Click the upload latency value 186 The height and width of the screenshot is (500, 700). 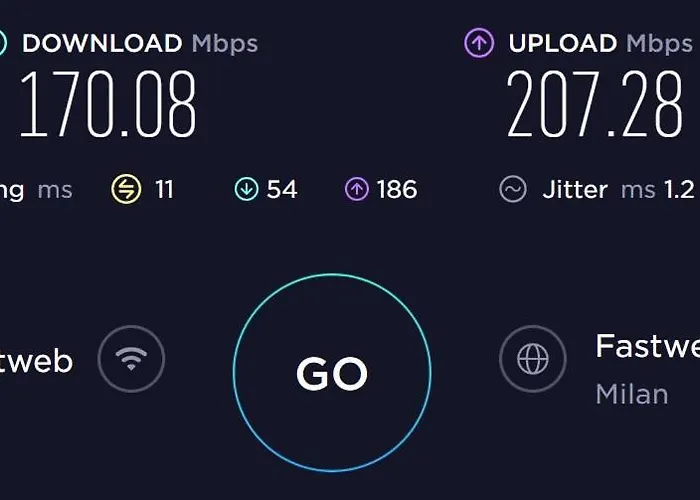(x=397, y=189)
